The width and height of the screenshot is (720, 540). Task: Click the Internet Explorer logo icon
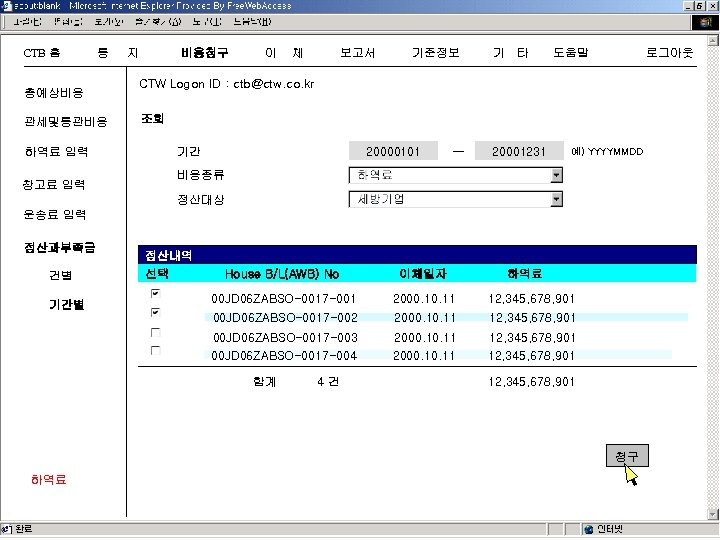(x=705, y=22)
